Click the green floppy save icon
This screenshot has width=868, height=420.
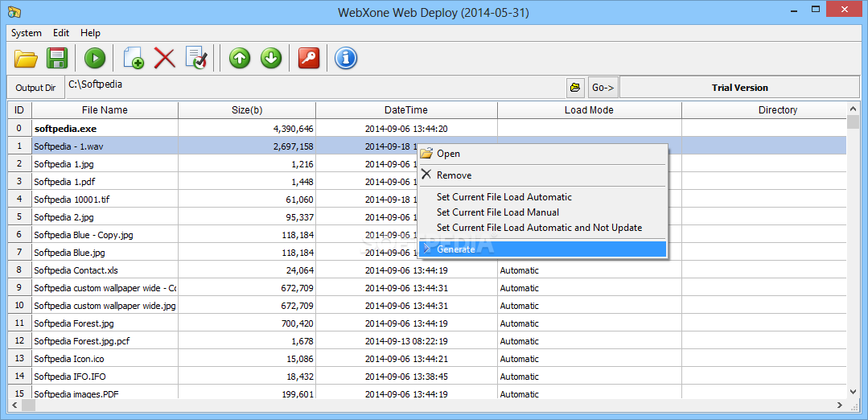tap(56, 58)
